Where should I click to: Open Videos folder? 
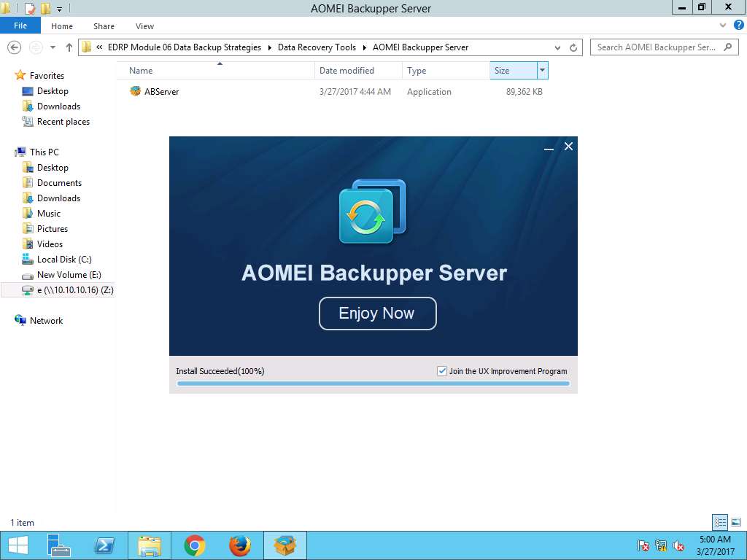point(50,244)
